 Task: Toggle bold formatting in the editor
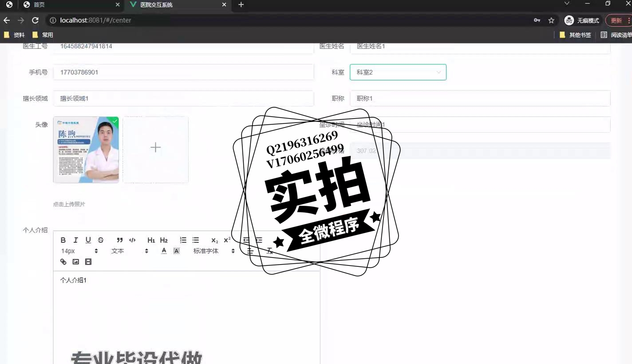click(63, 240)
